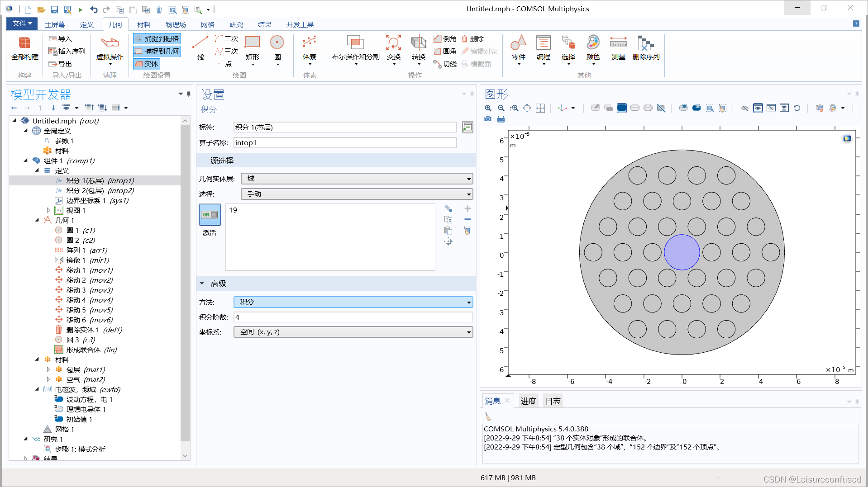Image resolution: width=868 pixels, height=487 pixels.
Task: Toggle 实体 solid drawing setting
Action: pos(147,64)
